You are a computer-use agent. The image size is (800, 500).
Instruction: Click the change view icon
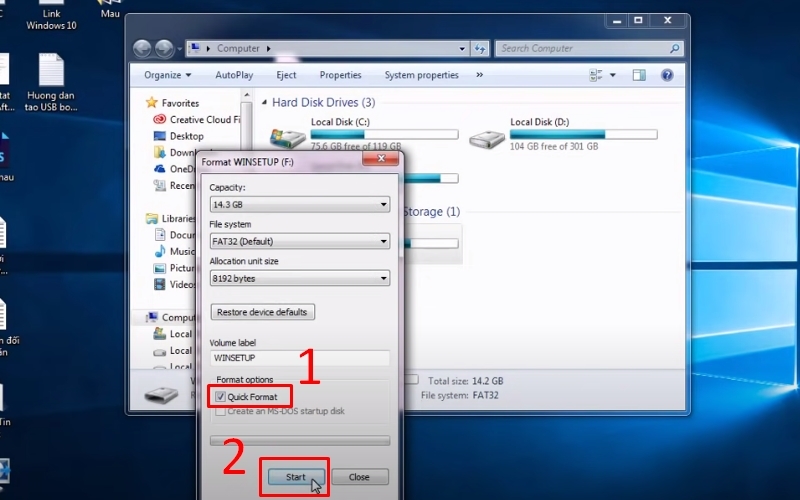coord(596,76)
